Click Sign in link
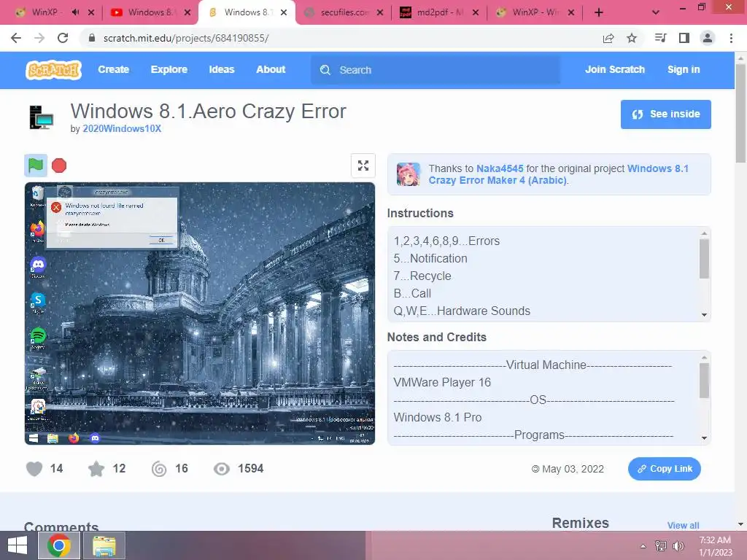747x560 pixels. 684,69
